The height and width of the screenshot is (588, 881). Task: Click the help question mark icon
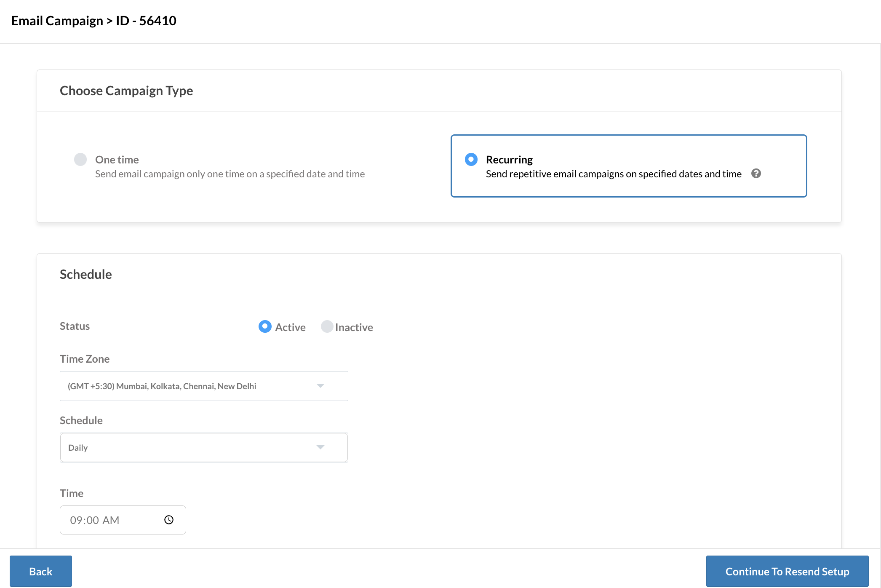756,174
